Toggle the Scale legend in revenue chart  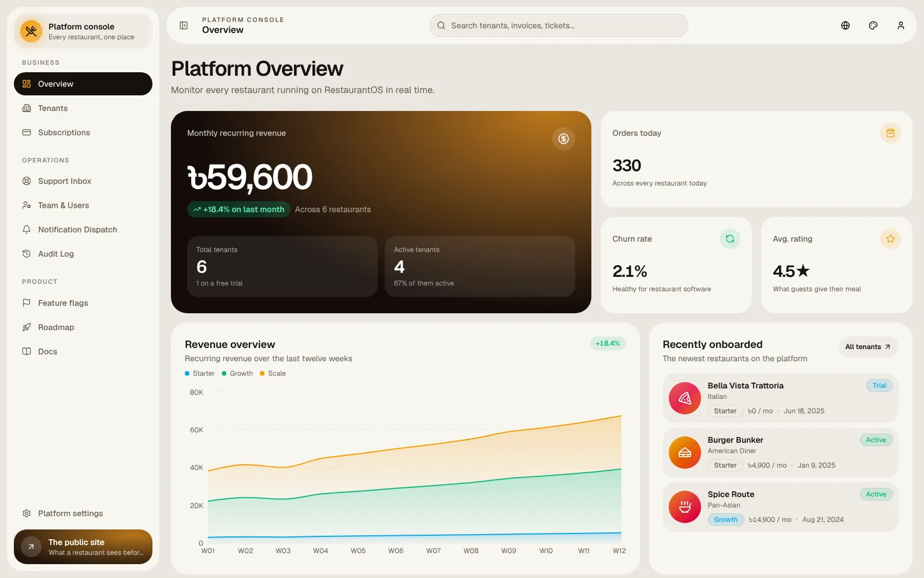point(273,373)
